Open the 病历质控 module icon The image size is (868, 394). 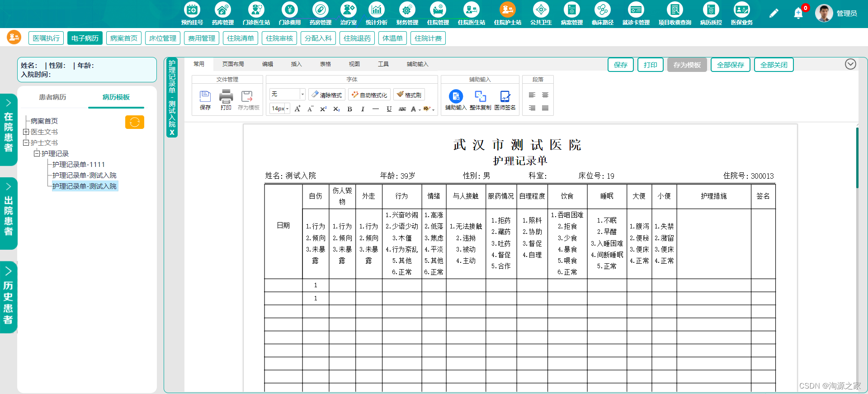[x=711, y=9]
